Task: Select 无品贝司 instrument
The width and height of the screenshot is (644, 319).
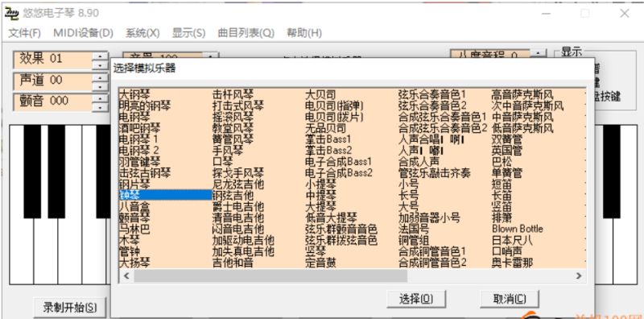Action: 326,128
